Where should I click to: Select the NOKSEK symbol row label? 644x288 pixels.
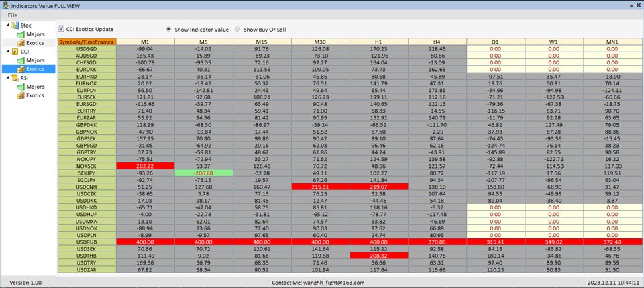(87, 166)
